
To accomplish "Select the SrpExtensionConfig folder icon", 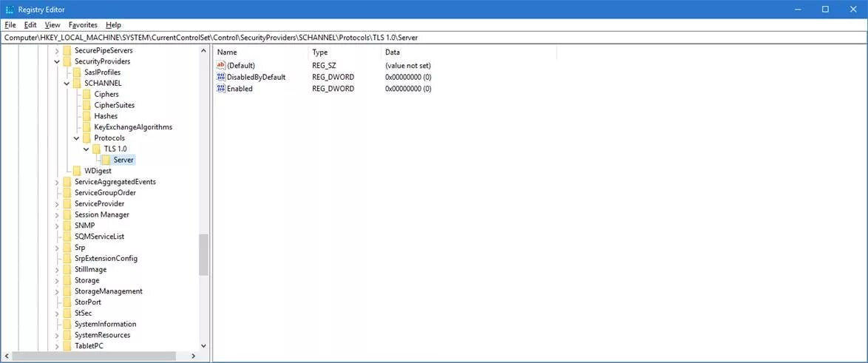I will (67, 259).
